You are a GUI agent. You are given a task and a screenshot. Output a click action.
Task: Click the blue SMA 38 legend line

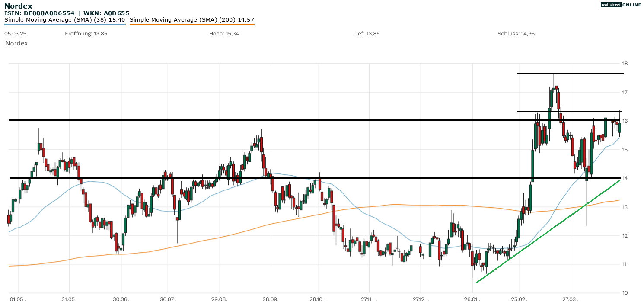(x=65, y=24)
